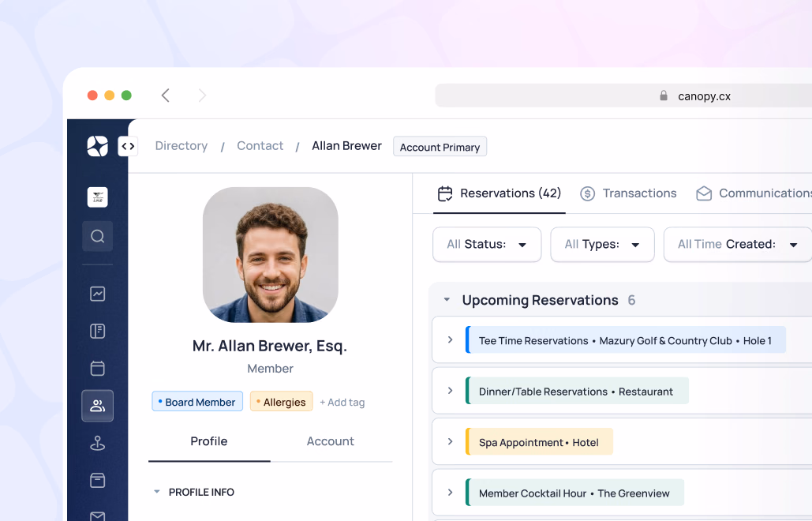Open the notebook panel icon in sidebar
This screenshot has width=812, height=521.
point(97,331)
